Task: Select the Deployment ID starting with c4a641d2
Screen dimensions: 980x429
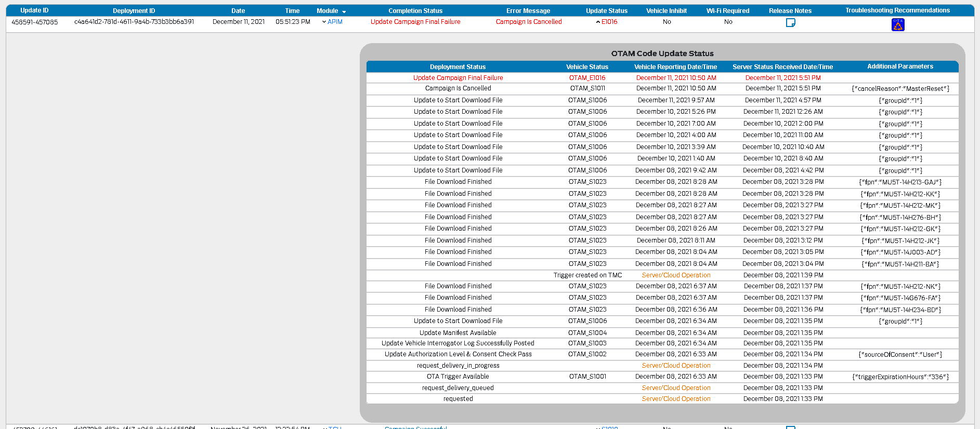Action: (x=134, y=22)
